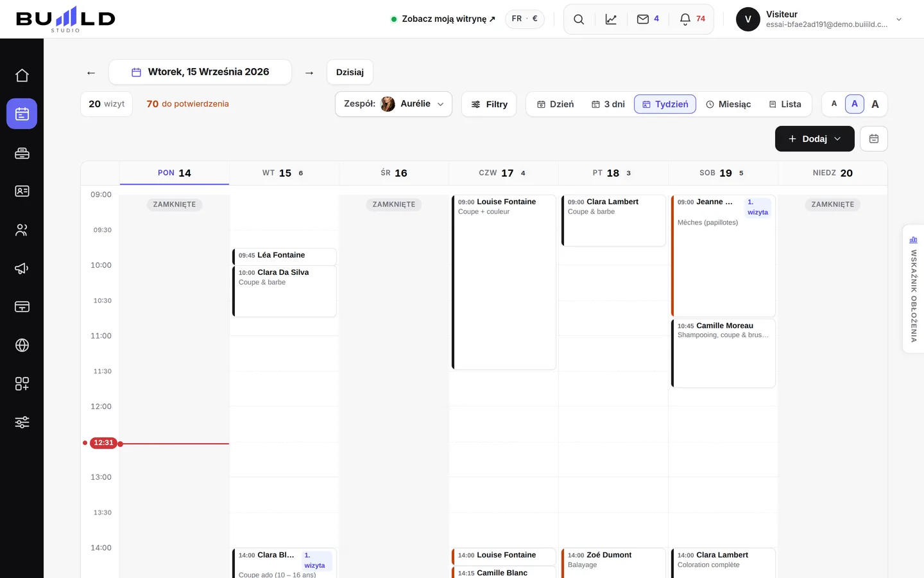Switch to Miesiąc view
Screen dimensions: 924x578
click(728, 104)
